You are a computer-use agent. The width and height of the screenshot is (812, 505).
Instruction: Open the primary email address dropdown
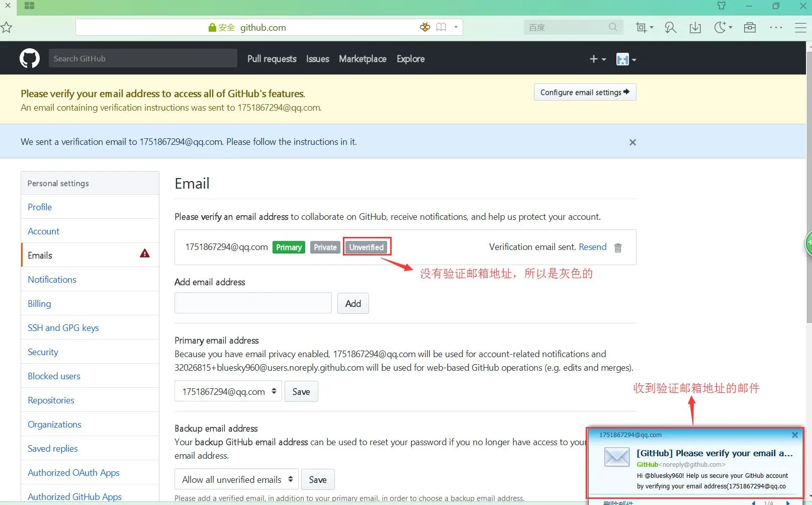coord(228,391)
